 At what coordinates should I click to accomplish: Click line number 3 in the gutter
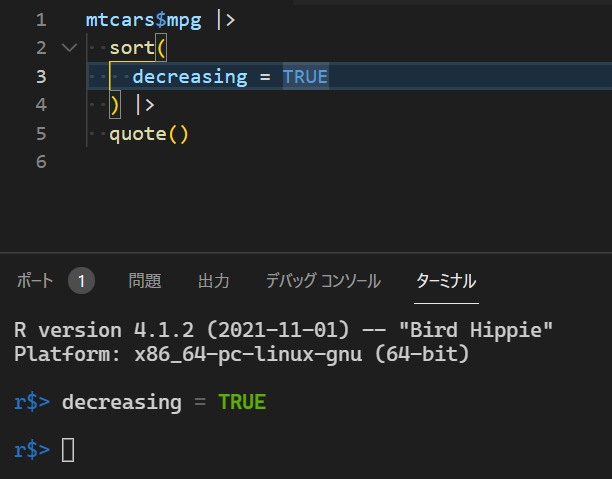point(41,77)
